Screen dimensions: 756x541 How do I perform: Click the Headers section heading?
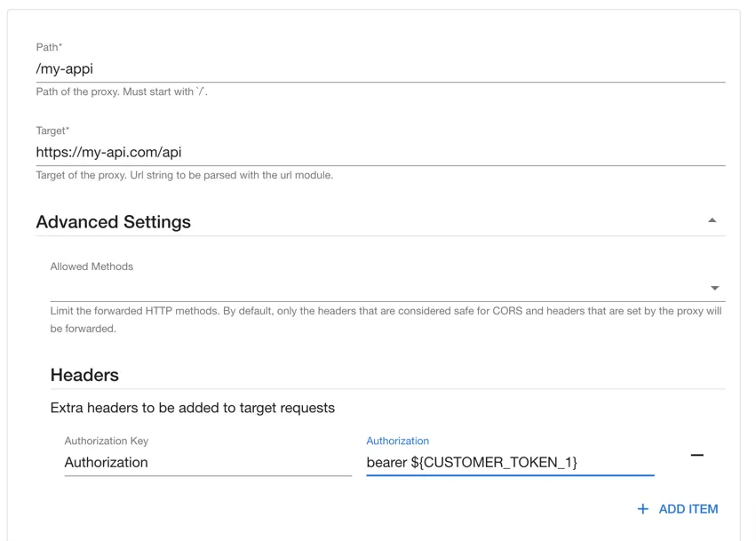[x=84, y=375]
